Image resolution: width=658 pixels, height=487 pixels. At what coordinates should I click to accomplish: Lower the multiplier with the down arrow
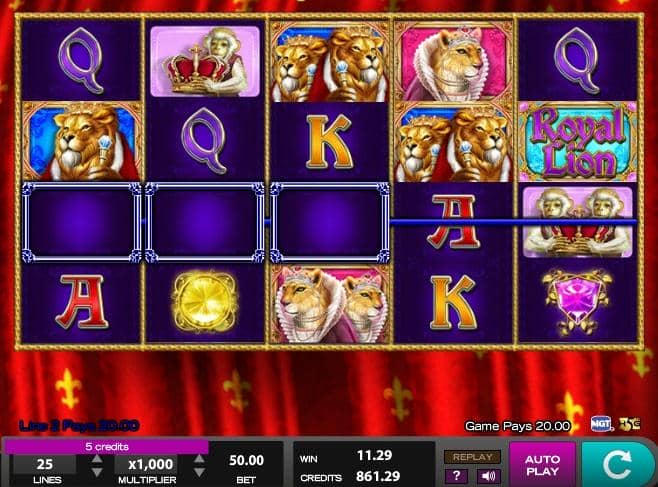point(199,472)
